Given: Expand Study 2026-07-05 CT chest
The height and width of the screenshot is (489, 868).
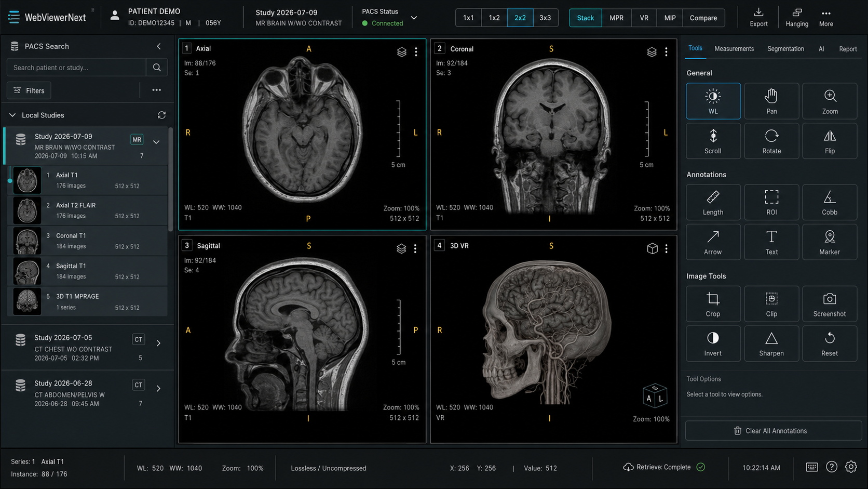Looking at the screenshot, I should point(158,343).
